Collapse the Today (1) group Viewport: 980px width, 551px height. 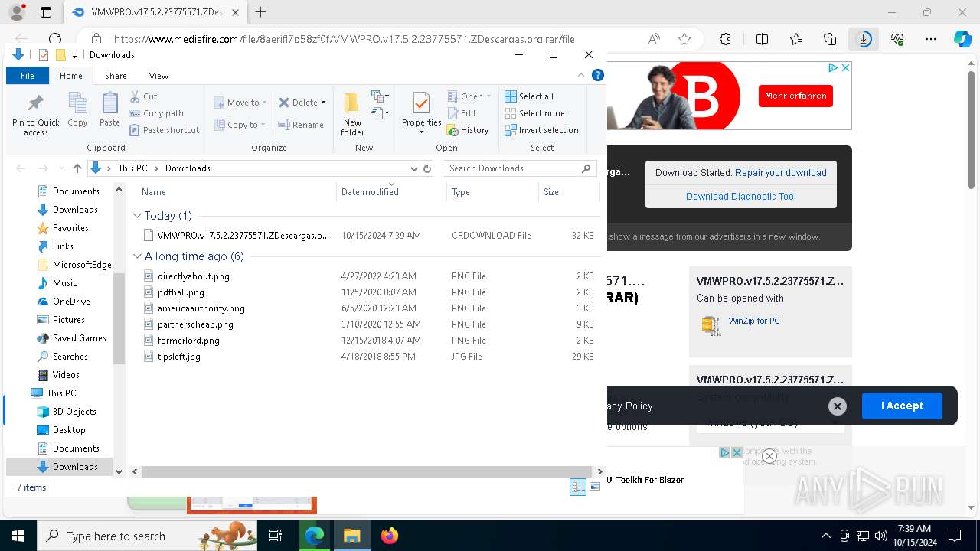tap(137, 216)
